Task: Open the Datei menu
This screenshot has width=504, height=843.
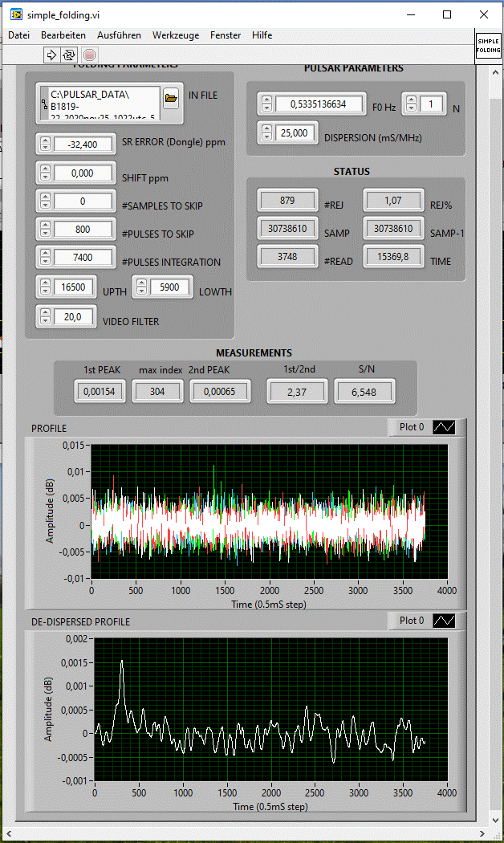Action: (18, 35)
